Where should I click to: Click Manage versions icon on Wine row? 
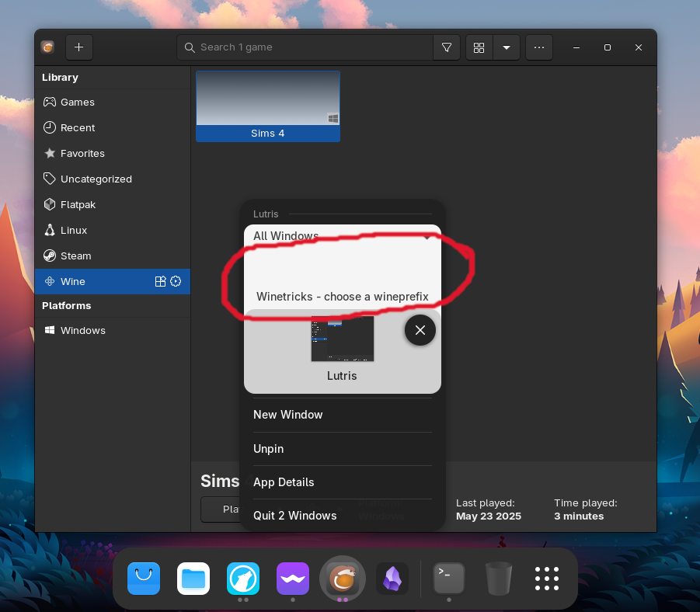pos(160,281)
